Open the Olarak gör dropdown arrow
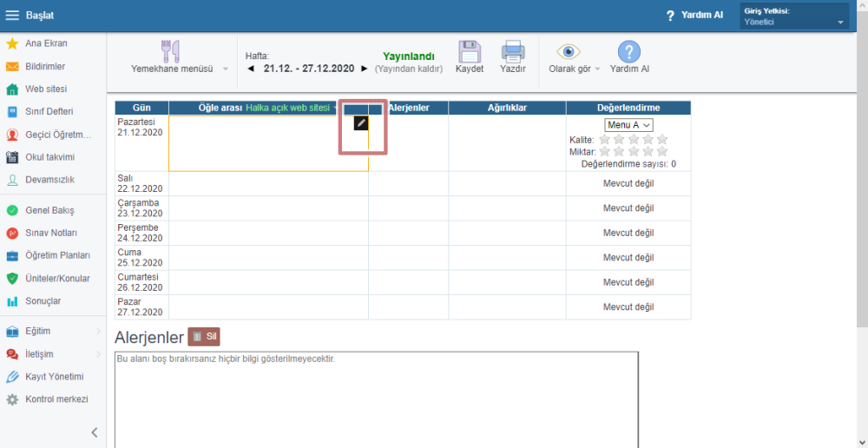Image resolution: width=868 pixels, height=448 pixels. point(598,69)
